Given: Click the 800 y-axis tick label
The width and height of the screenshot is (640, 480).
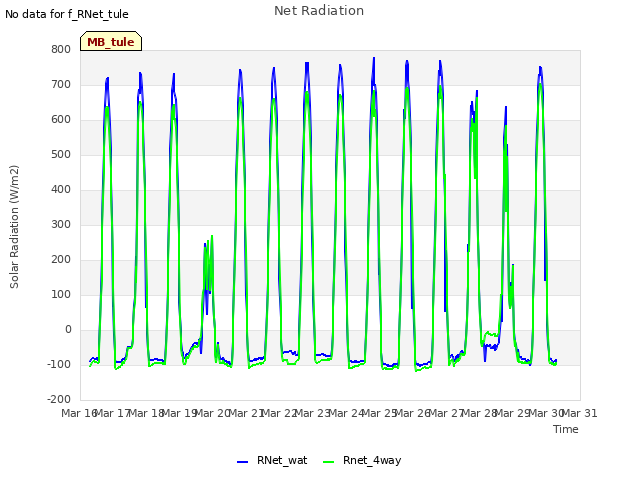Looking at the screenshot, I should (61, 49).
